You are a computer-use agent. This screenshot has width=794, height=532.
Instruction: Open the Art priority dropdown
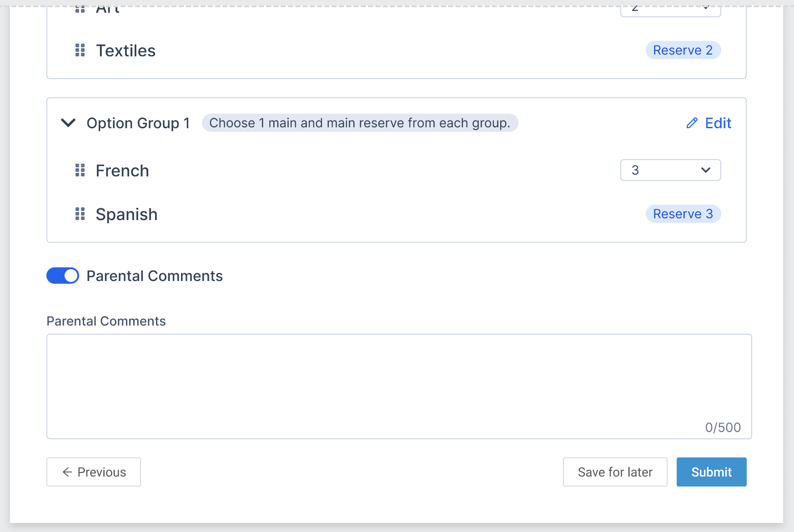point(670,7)
